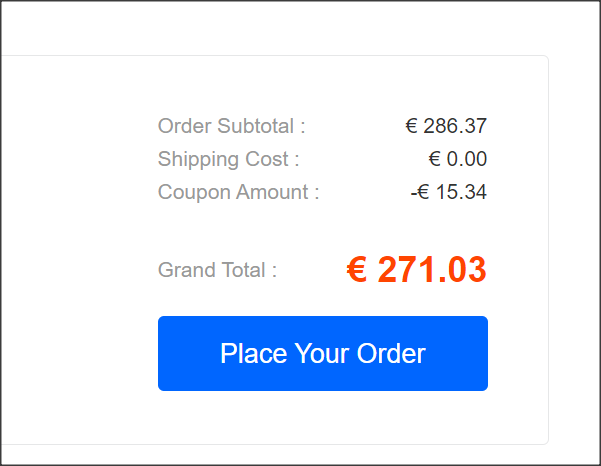Click the euro symbol before 286.37
The height and width of the screenshot is (466, 601).
pyautogui.click(x=411, y=126)
